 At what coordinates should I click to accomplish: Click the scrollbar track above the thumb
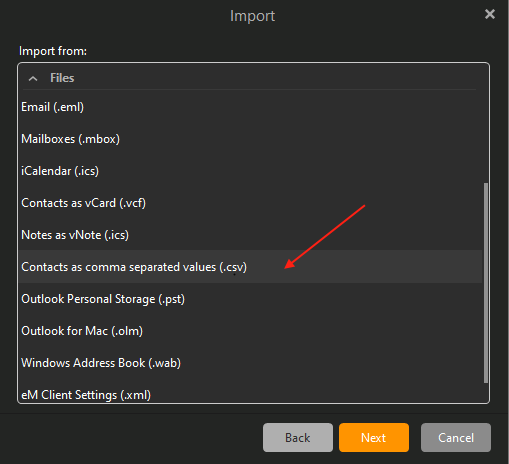click(x=486, y=123)
